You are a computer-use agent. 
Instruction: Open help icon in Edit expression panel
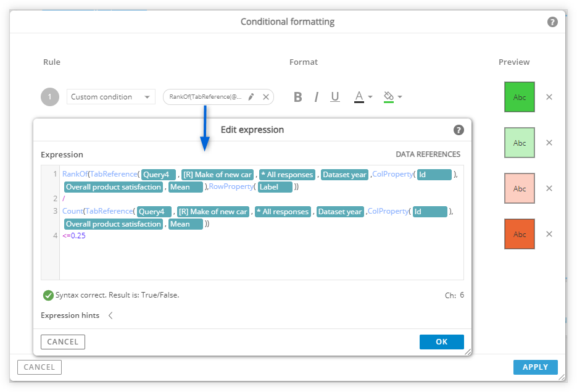458,130
